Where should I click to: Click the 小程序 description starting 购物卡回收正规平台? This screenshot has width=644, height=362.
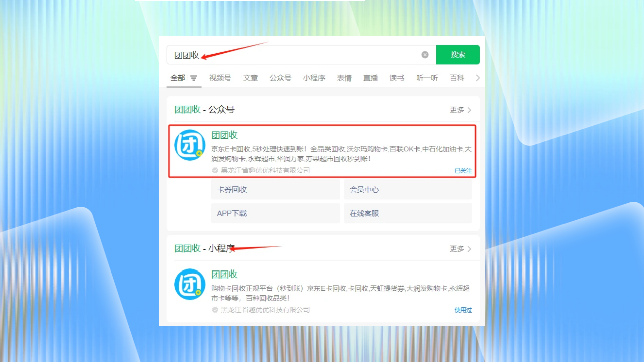click(x=341, y=293)
